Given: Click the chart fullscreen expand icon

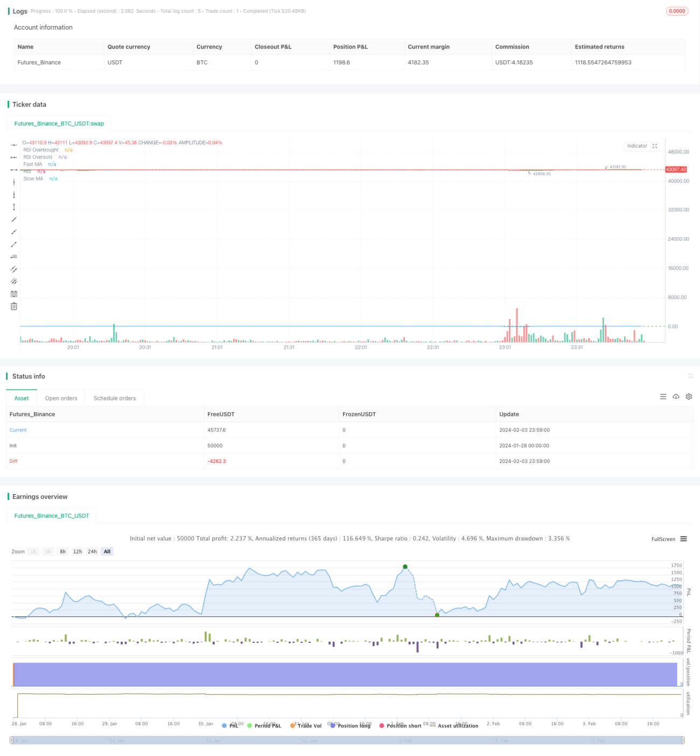Looking at the screenshot, I should (x=655, y=146).
